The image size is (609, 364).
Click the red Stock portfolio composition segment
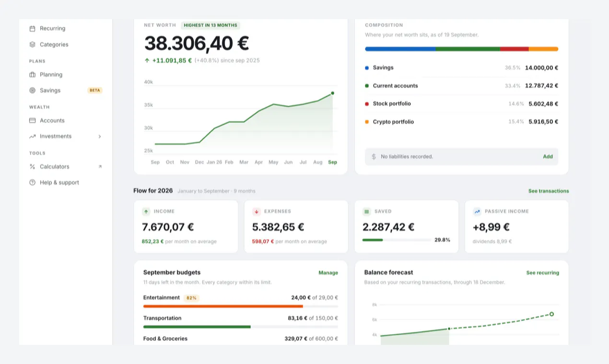515,49
